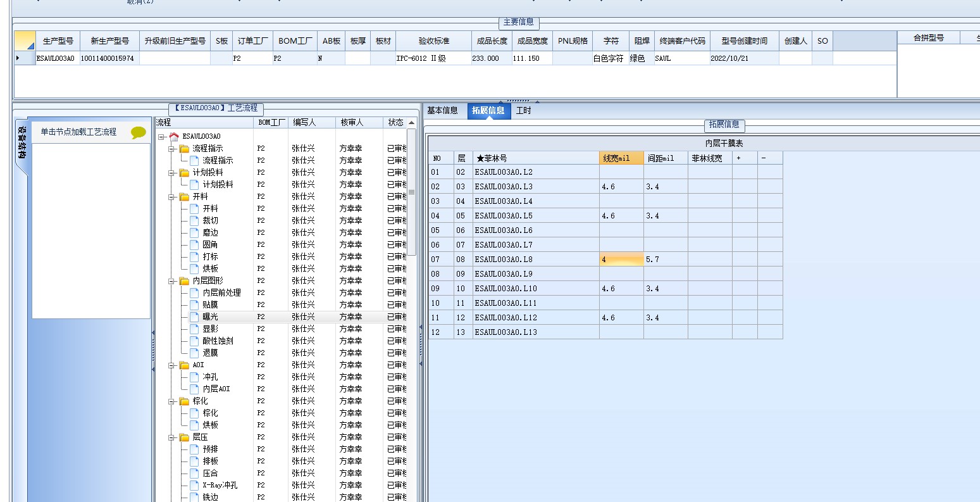
Task: Click the 预排 document icon
Action: 194,449
